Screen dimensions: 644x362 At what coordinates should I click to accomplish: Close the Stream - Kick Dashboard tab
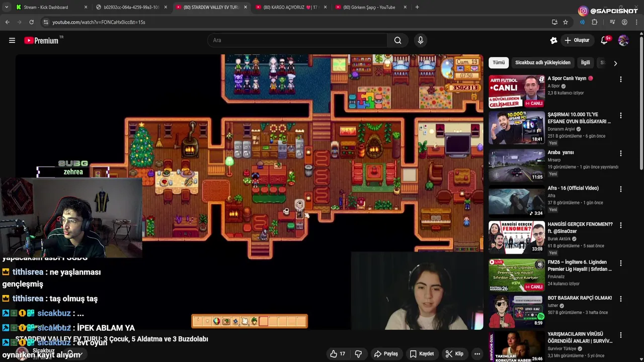pos(86,7)
